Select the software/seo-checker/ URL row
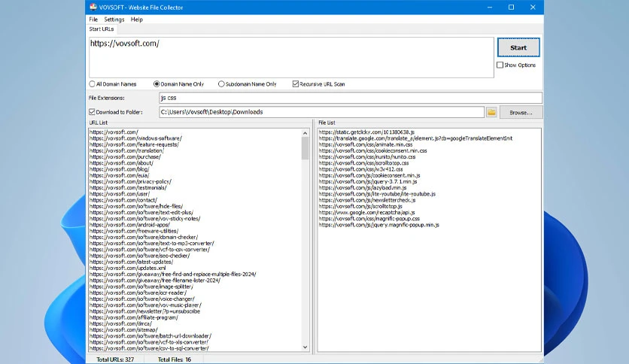The height and width of the screenshot is (364, 629). click(140, 256)
